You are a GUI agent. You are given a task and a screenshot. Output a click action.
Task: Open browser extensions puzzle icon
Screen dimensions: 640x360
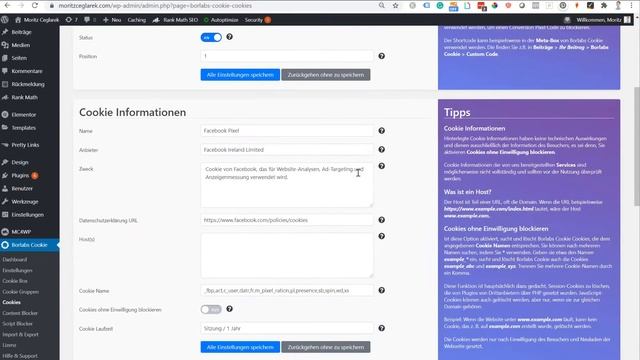[604, 5]
